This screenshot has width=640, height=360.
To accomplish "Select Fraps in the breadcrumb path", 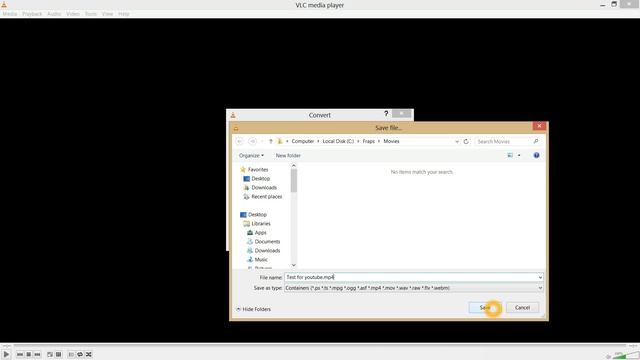I will (369, 141).
